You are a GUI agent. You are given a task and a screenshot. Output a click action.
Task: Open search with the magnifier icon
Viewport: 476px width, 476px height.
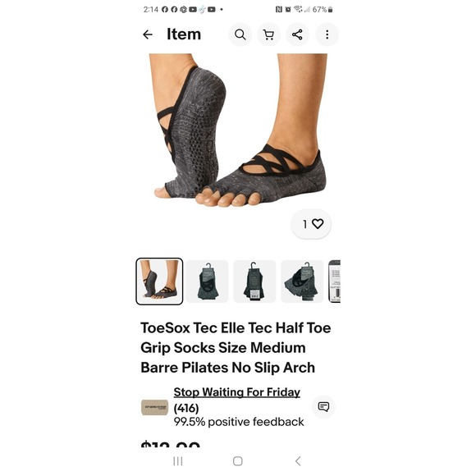click(x=240, y=34)
